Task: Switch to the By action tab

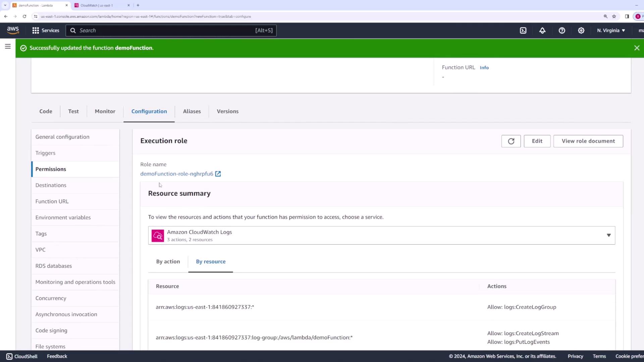Action: (x=168, y=261)
